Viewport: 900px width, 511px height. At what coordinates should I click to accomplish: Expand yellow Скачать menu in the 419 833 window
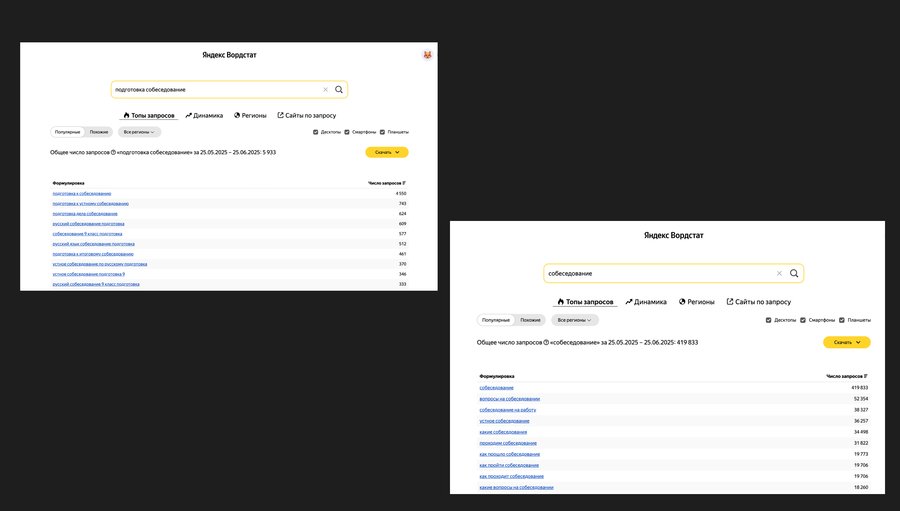tap(847, 343)
